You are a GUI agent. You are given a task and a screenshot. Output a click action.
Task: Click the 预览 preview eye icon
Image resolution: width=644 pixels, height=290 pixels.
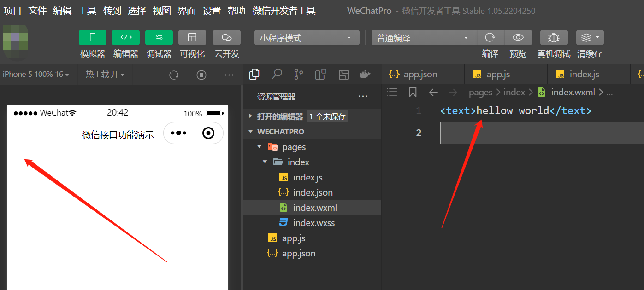tap(518, 38)
